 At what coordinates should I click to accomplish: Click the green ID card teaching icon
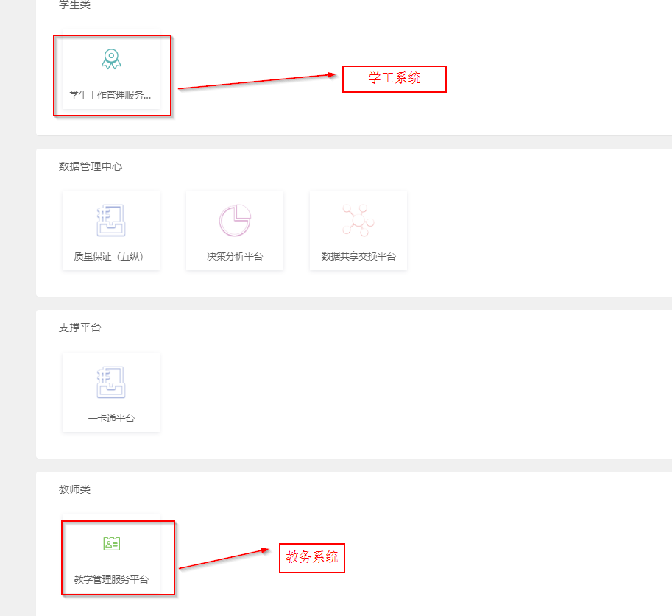(112, 544)
